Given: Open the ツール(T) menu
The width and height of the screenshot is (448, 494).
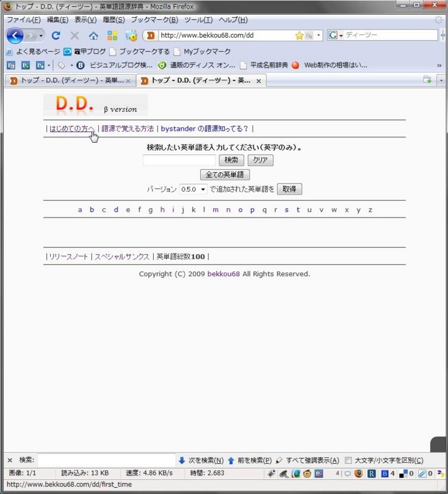Looking at the screenshot, I should pos(198,20).
